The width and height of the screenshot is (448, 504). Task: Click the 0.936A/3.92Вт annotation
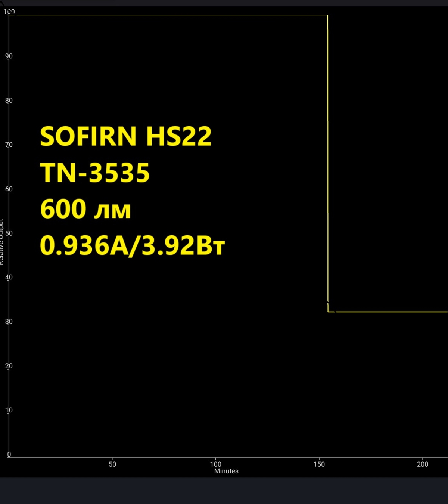132,246
